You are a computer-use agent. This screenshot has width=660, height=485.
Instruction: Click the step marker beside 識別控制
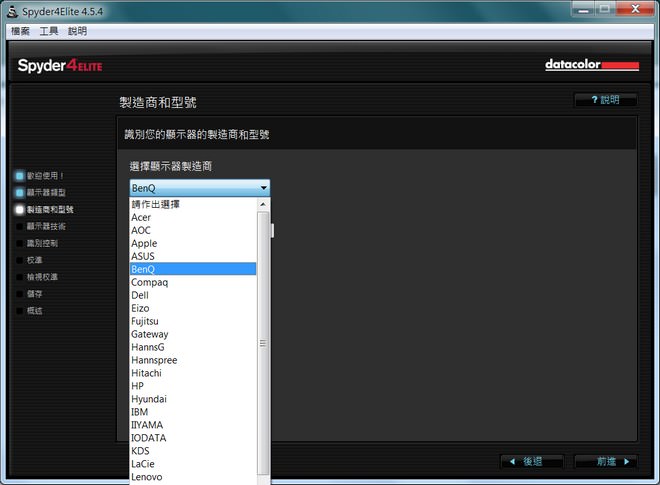[19, 243]
